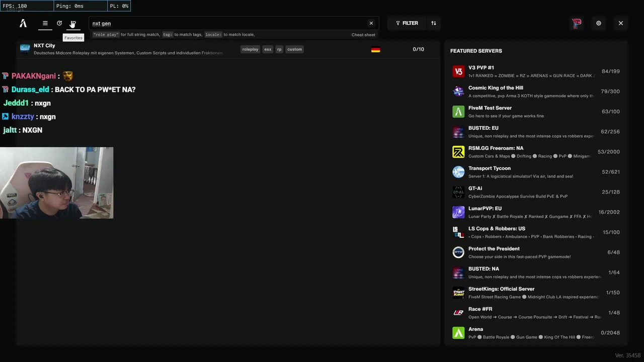Select the FiveM Test Server title
Viewport: 644px width, 362px height.
[x=490, y=108]
